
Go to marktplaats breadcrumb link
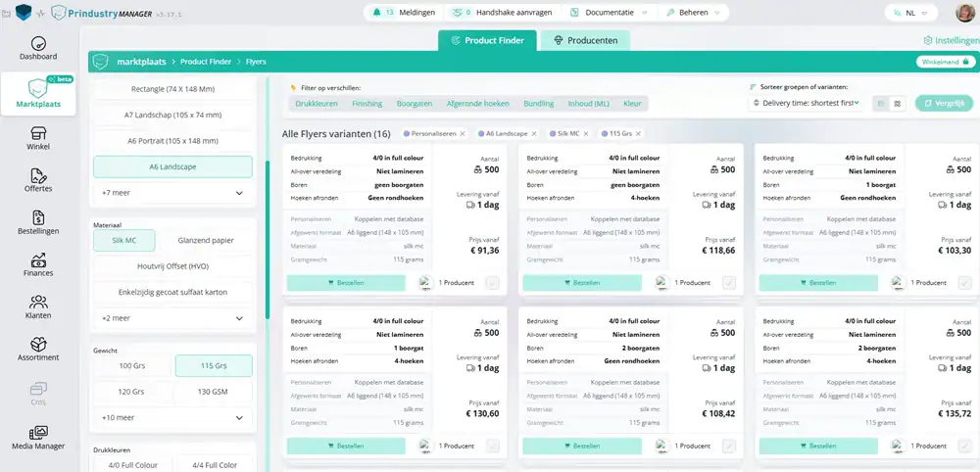[x=141, y=62]
